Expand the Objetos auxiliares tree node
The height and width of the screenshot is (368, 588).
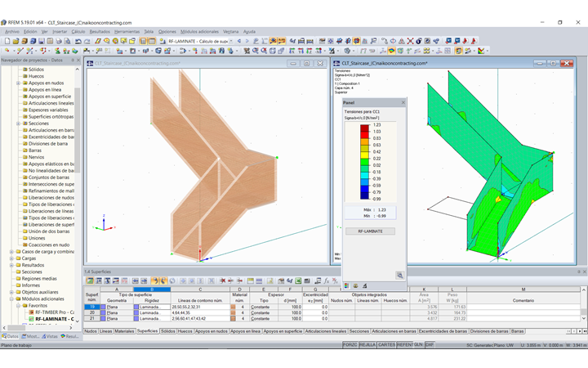(11, 292)
